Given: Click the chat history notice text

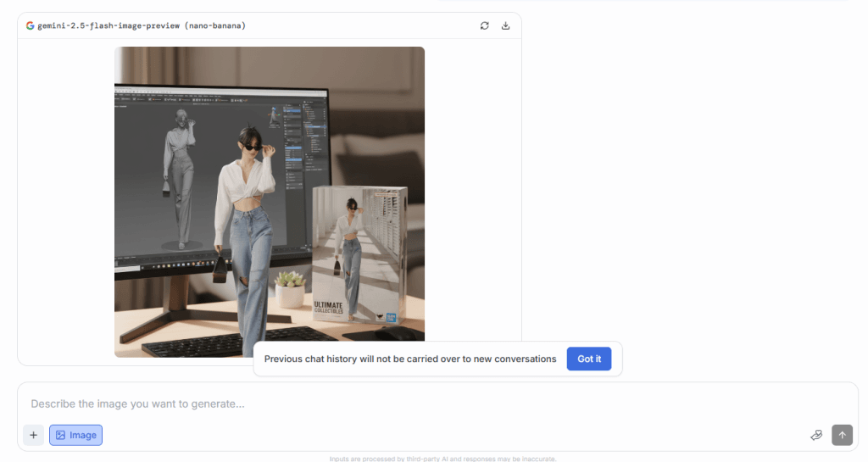Looking at the screenshot, I should [x=410, y=359].
